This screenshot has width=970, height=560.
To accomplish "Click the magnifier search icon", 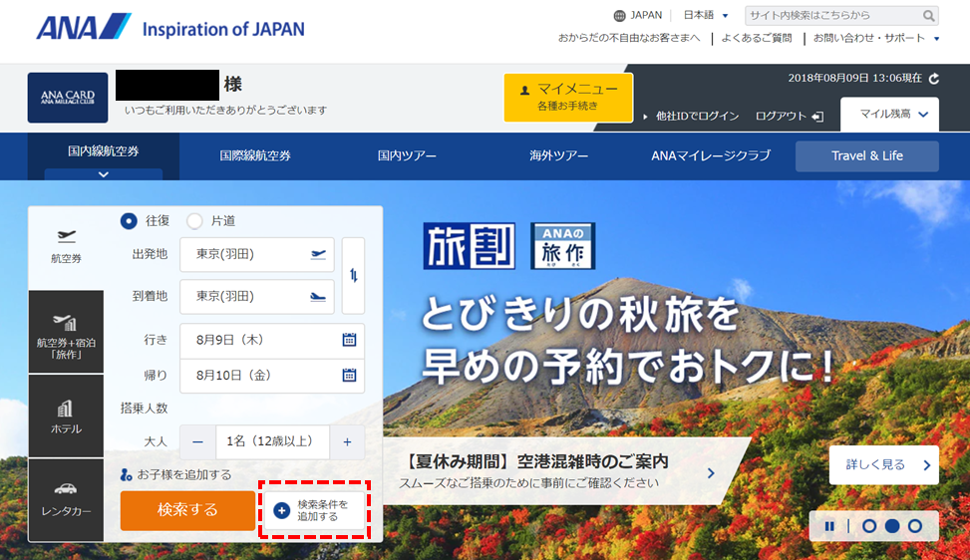I will 928,16.
